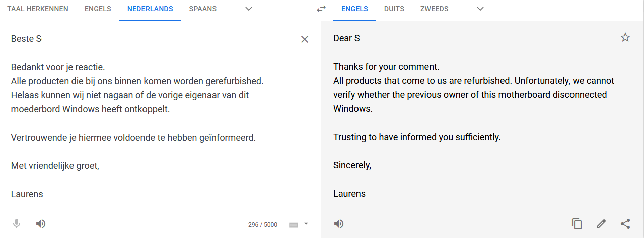The height and width of the screenshot is (238, 644).
Task: Listen to the Dutch source text
Action: point(41,224)
